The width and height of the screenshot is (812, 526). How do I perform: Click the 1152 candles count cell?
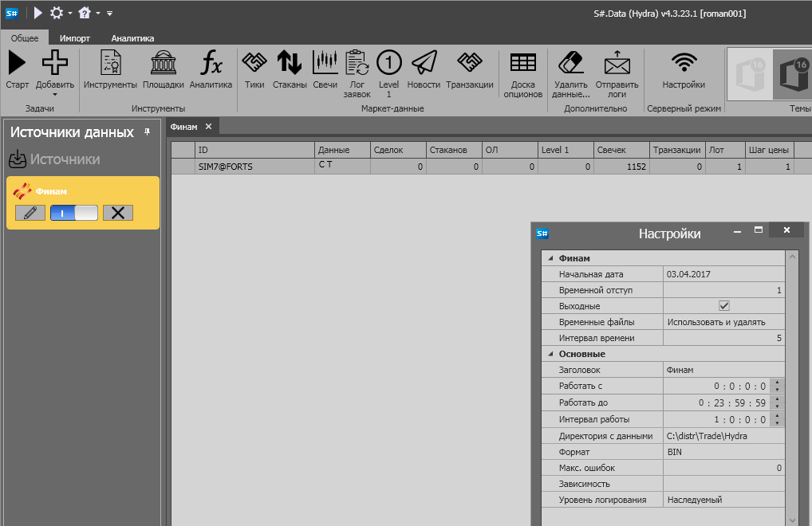tap(621, 167)
